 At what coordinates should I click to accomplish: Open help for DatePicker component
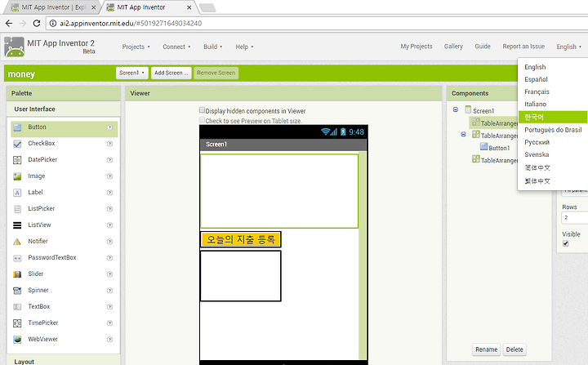(x=110, y=160)
